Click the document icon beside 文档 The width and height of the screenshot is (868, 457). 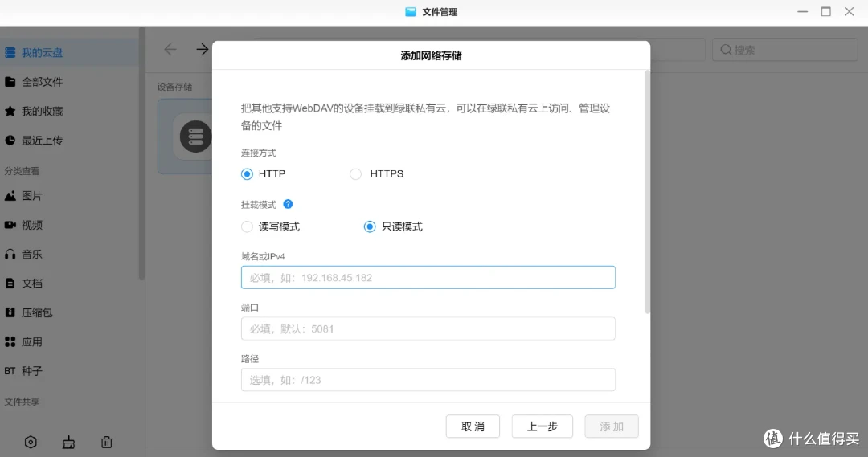pos(10,284)
